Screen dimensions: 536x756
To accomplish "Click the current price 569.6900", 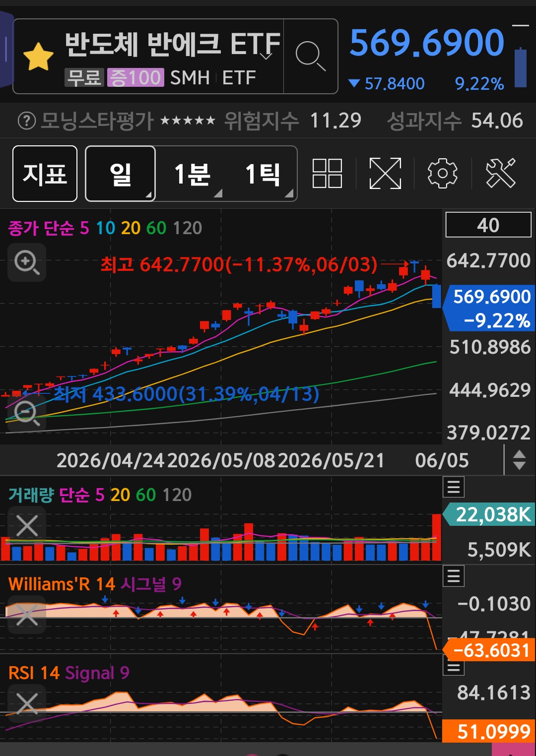I will point(427,43).
